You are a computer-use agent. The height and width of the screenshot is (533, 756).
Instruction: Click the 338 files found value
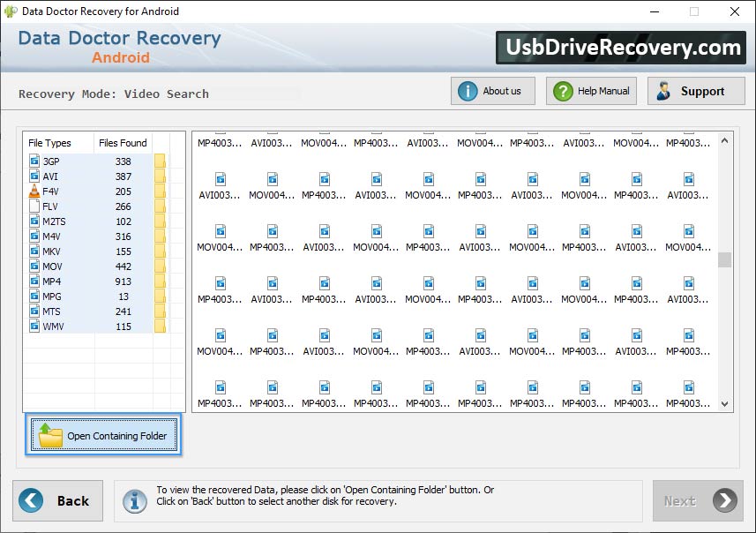(x=123, y=161)
